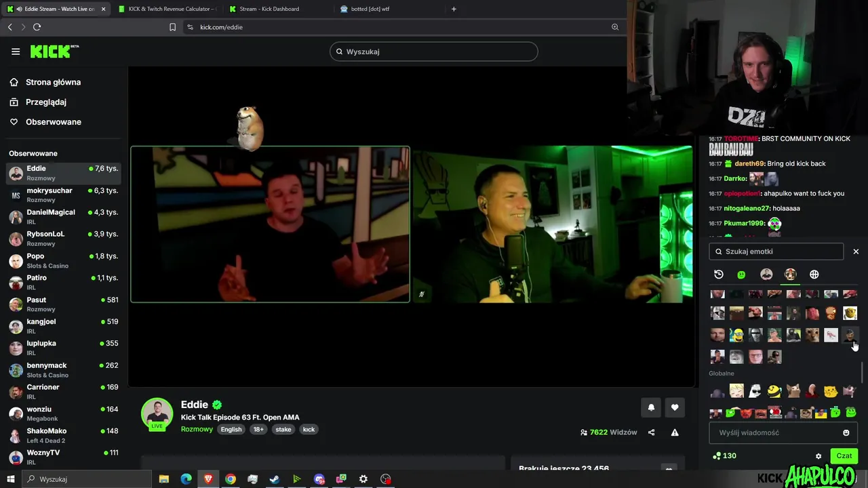
Task: Select the ghost with sunglasses emote
Action: click(x=755, y=391)
